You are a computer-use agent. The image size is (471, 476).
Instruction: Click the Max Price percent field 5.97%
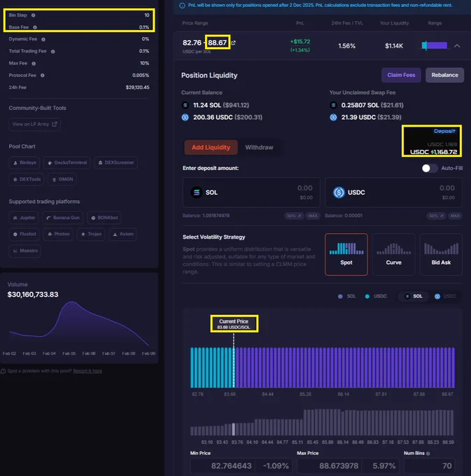click(x=382, y=466)
